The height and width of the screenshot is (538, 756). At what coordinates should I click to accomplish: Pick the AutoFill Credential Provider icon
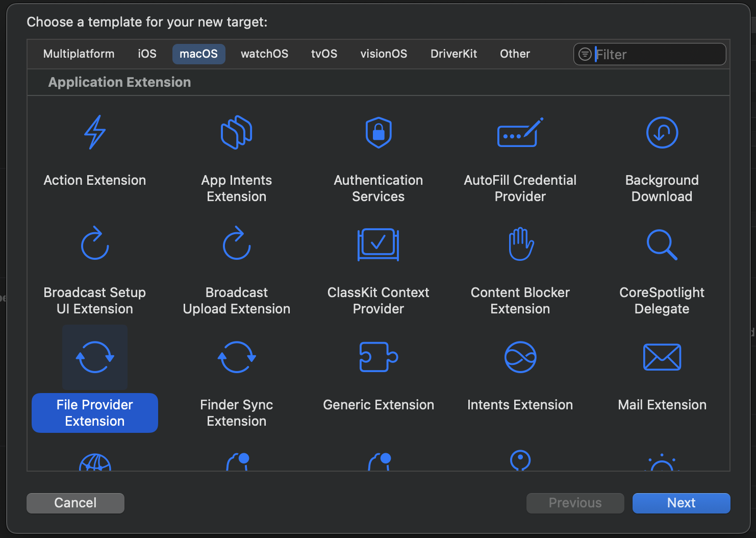tap(520, 132)
